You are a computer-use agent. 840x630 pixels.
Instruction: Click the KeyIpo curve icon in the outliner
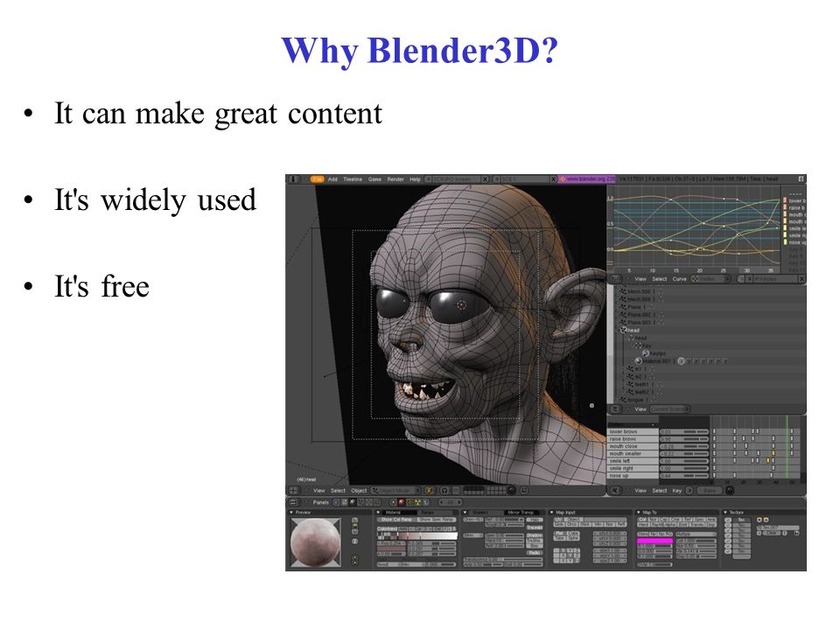coord(646,353)
